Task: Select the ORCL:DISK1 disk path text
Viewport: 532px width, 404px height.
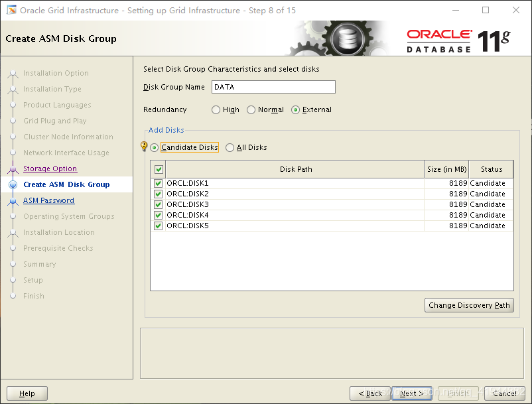Action: click(x=188, y=183)
